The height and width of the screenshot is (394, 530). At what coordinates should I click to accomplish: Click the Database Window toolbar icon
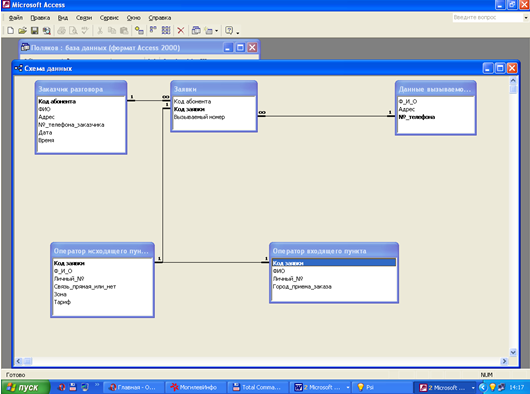coord(196,31)
